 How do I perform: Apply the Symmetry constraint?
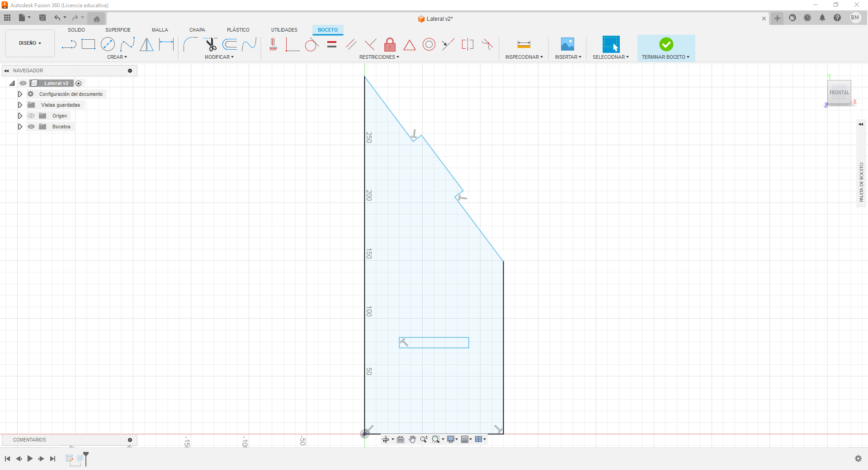click(467, 44)
